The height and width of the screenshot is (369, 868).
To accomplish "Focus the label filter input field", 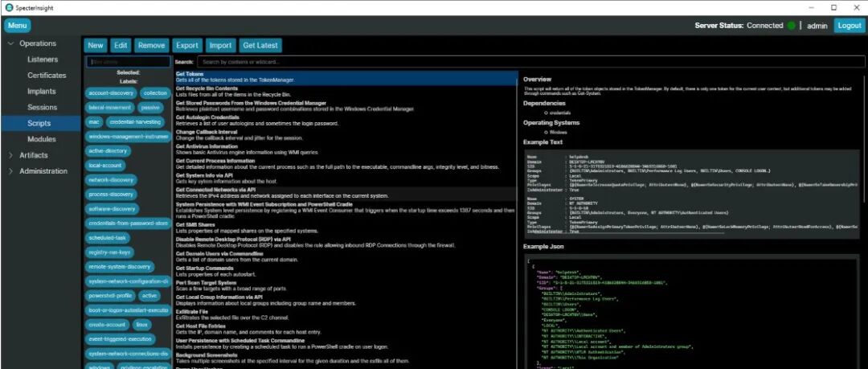I will [128, 62].
